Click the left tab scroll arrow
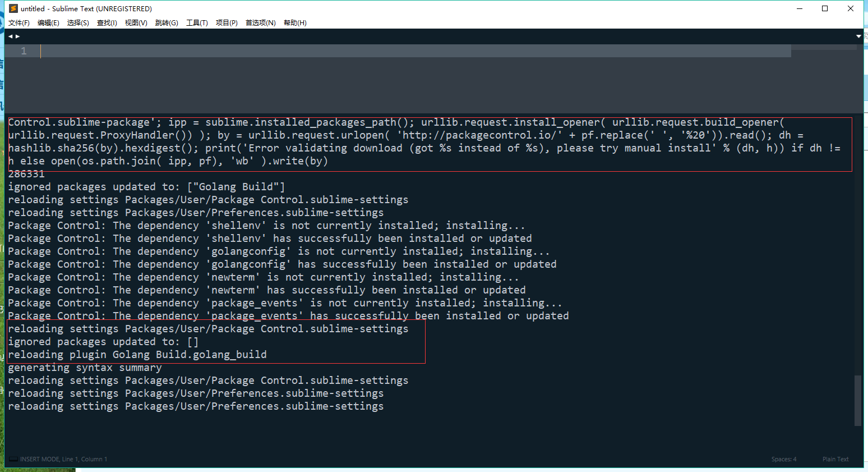This screenshot has width=868, height=472. tap(10, 36)
